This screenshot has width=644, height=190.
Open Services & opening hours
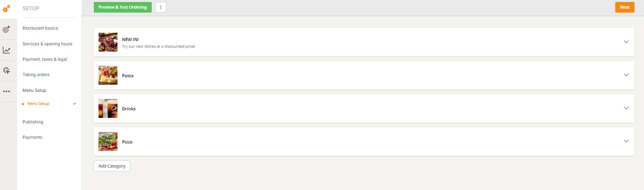[x=47, y=44]
